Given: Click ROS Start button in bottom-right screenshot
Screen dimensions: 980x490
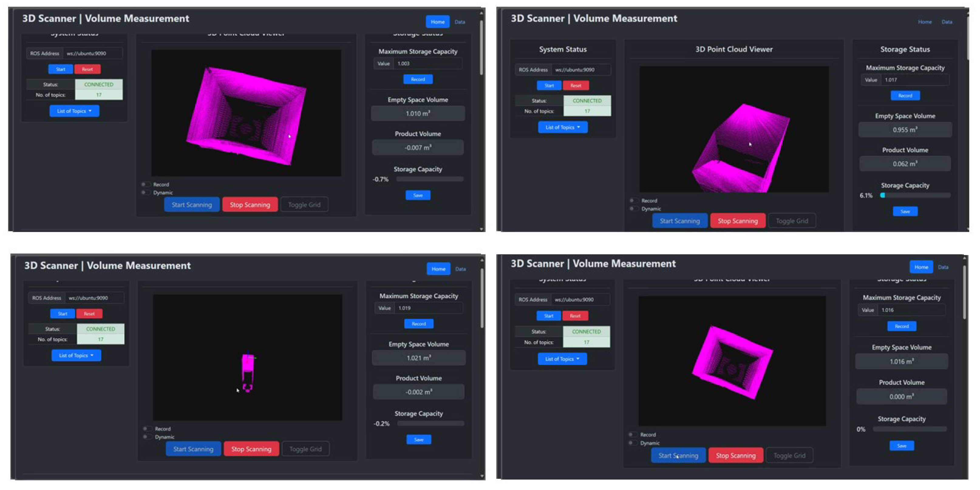Looking at the screenshot, I should [x=549, y=316].
